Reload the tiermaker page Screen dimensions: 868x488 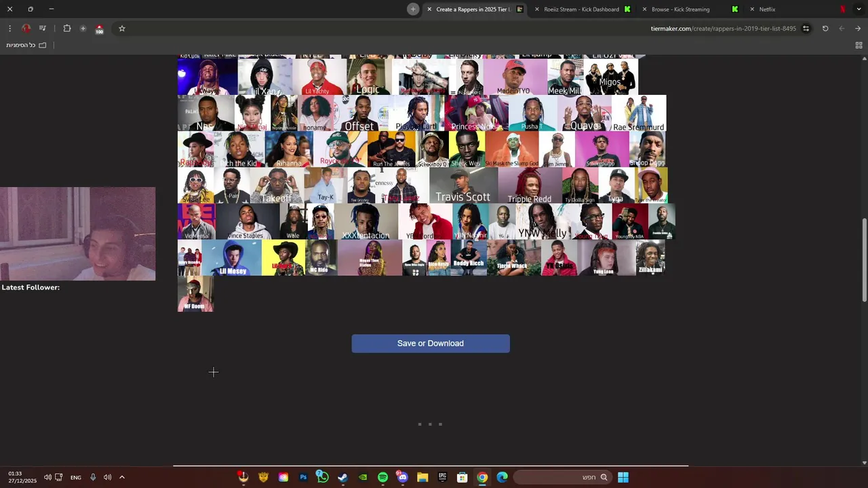(825, 28)
